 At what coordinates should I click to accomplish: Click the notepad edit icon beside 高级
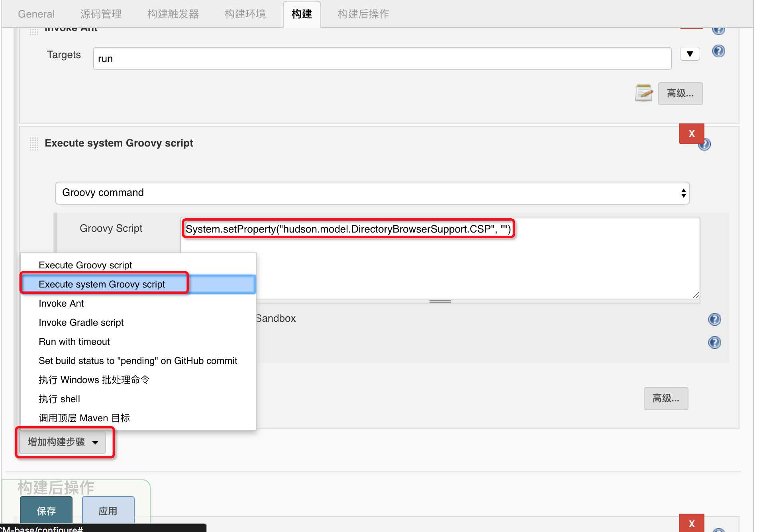pyautogui.click(x=643, y=93)
